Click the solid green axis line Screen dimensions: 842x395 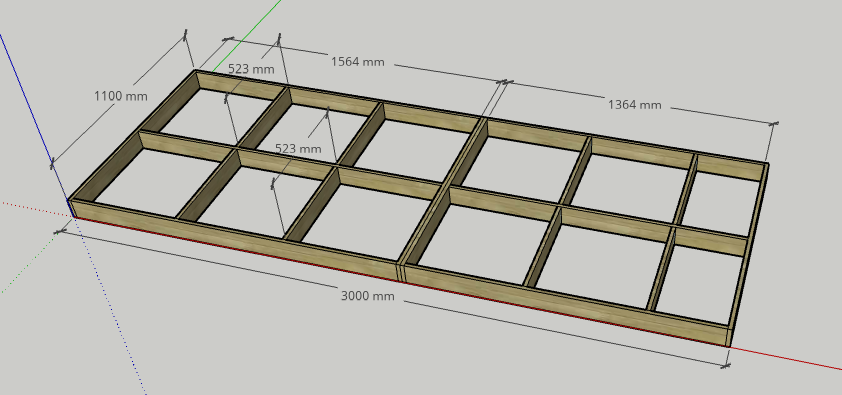point(247,35)
